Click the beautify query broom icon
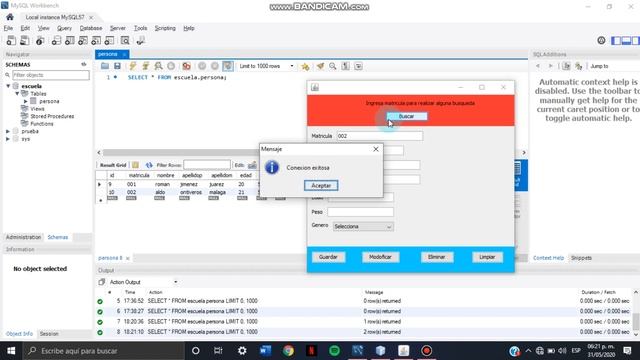Screen dimensions: 640x360 tap(320, 66)
